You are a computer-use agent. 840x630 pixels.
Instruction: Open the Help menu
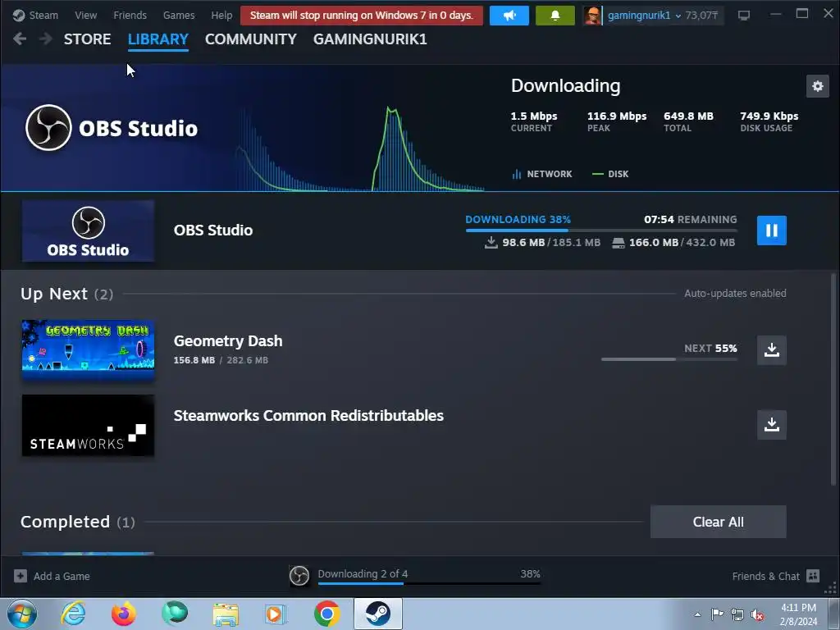tap(221, 15)
